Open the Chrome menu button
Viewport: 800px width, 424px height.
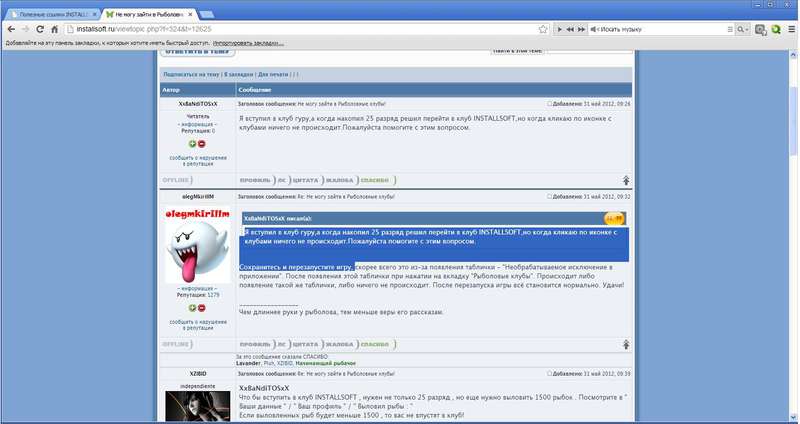(x=791, y=30)
